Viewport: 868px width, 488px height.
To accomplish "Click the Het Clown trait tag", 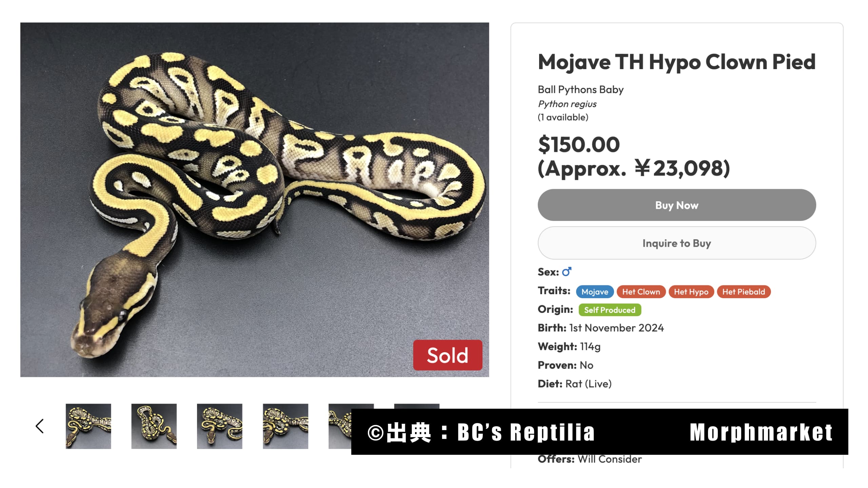I will click(641, 292).
